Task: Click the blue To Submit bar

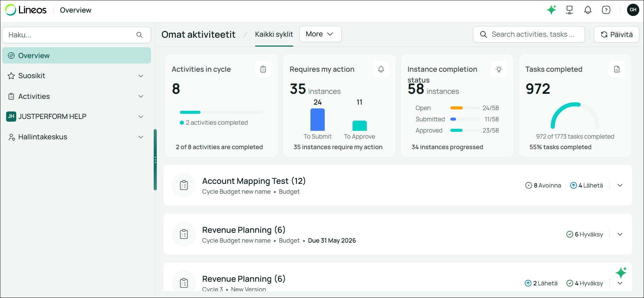Action: [x=318, y=120]
